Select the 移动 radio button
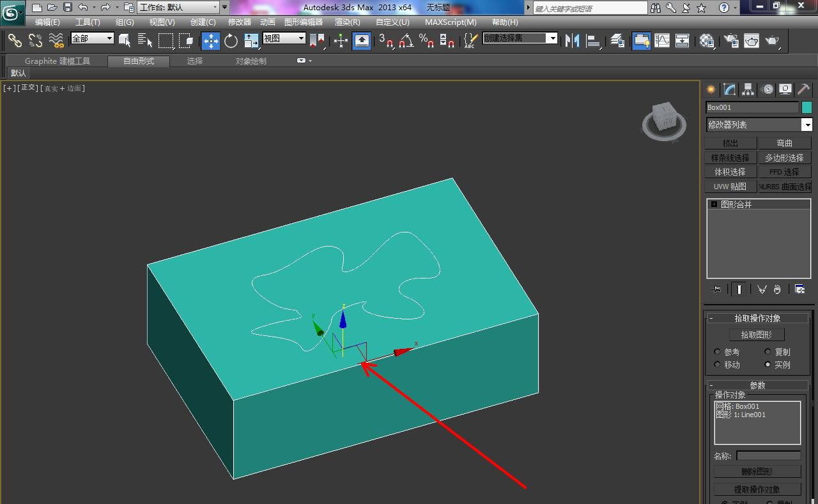Screen dimensions: 818x504 pos(718,365)
